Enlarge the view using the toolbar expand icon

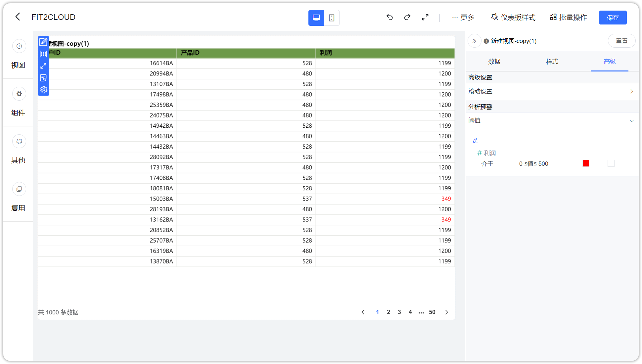coord(43,66)
